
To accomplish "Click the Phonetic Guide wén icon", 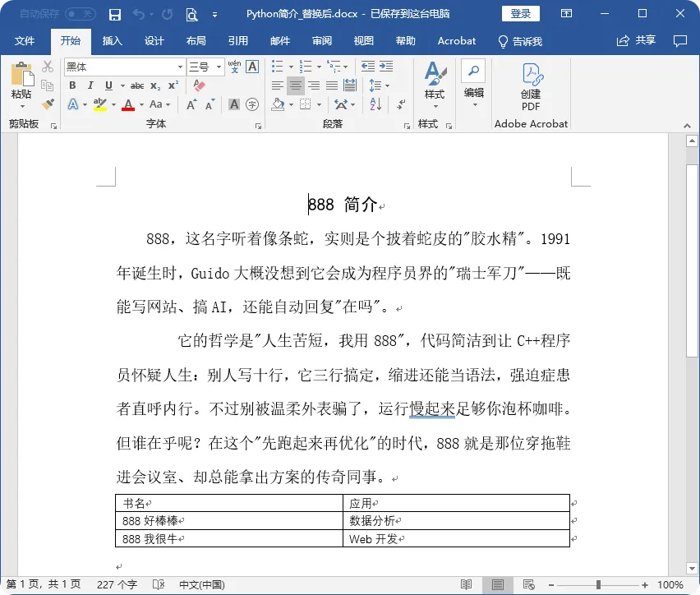I will (234, 67).
